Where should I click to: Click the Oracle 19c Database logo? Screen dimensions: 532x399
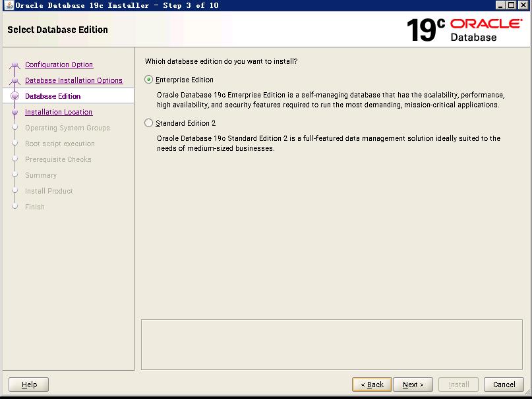pos(464,30)
